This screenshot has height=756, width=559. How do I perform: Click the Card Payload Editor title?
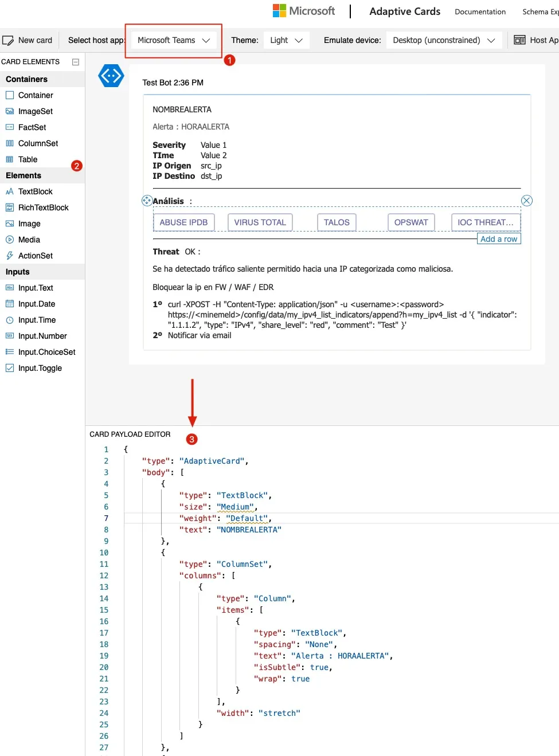130,434
